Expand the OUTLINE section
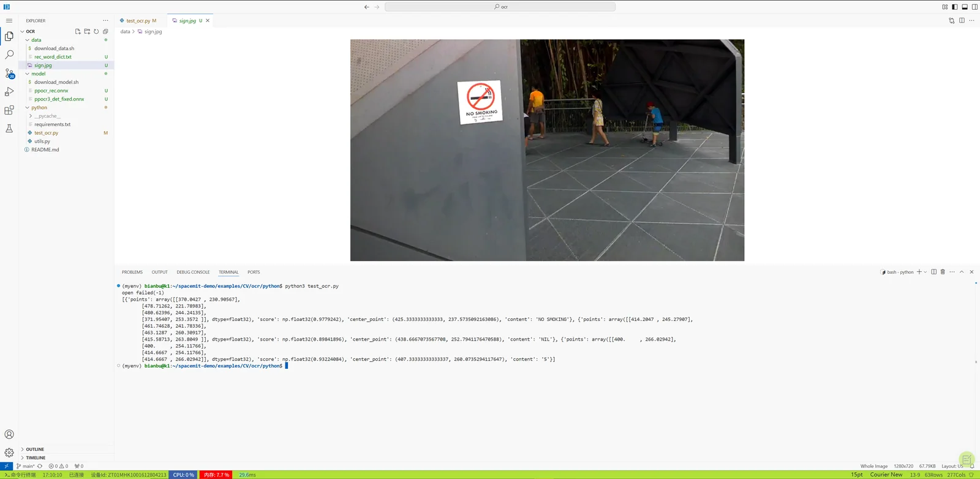980x479 pixels. point(35,449)
